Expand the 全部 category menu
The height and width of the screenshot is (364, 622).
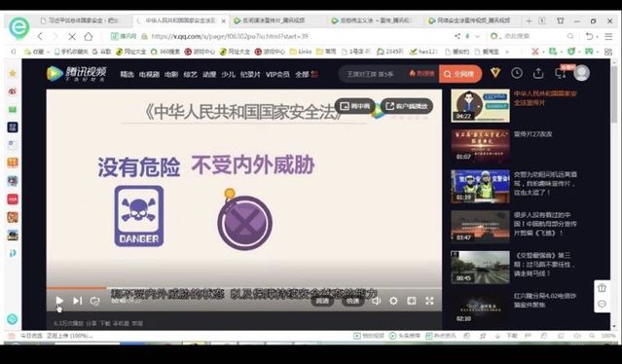pos(307,74)
